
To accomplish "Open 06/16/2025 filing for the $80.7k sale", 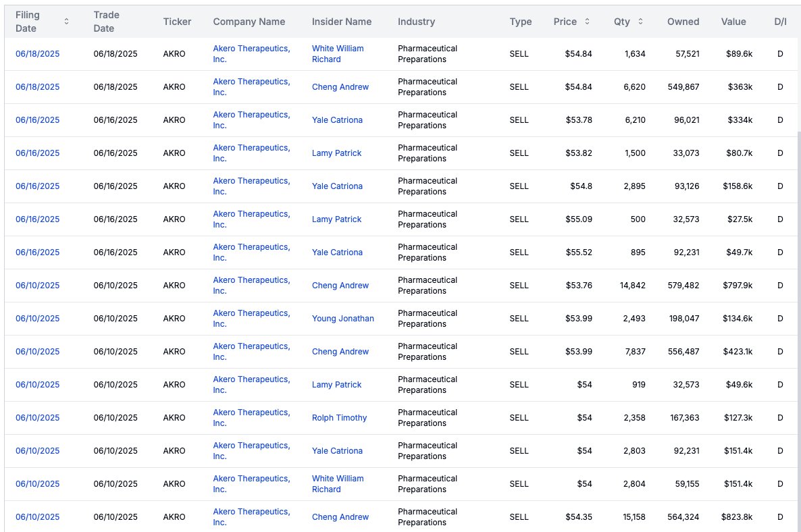I will point(37,153).
